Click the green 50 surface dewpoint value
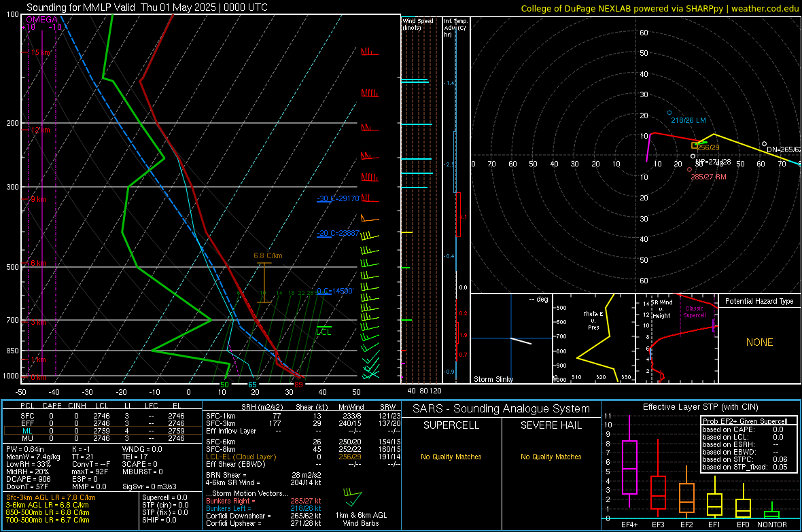The height and width of the screenshot is (532, 802). tap(224, 385)
